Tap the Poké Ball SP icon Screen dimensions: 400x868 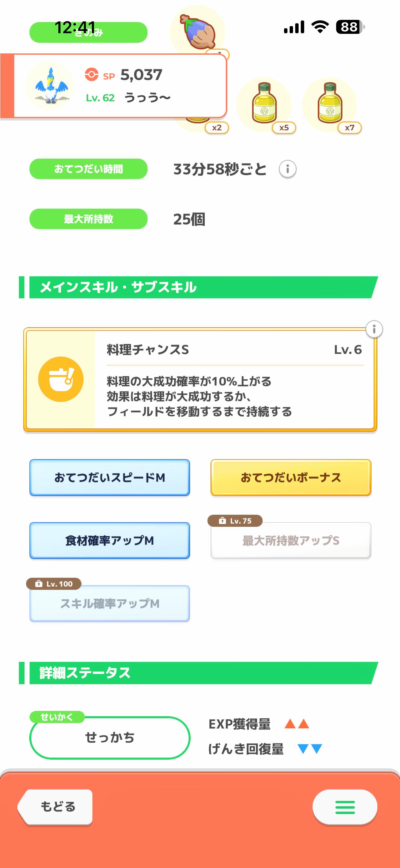click(x=91, y=75)
